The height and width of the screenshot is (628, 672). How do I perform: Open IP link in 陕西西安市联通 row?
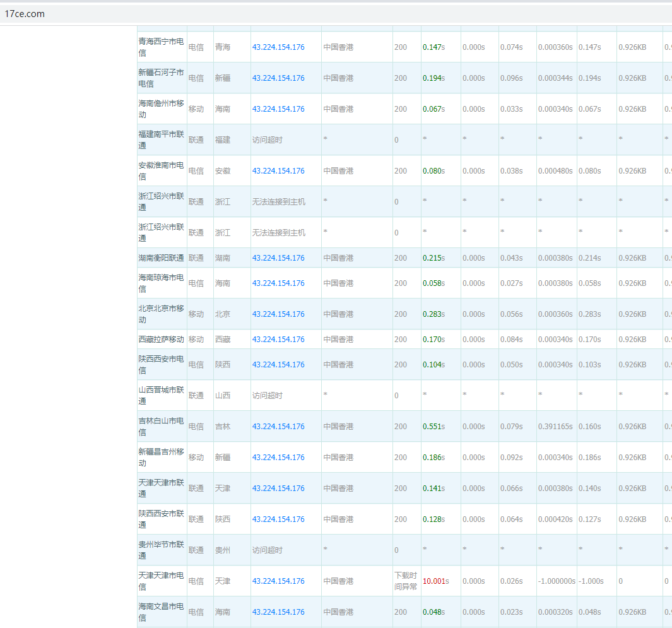click(x=278, y=519)
